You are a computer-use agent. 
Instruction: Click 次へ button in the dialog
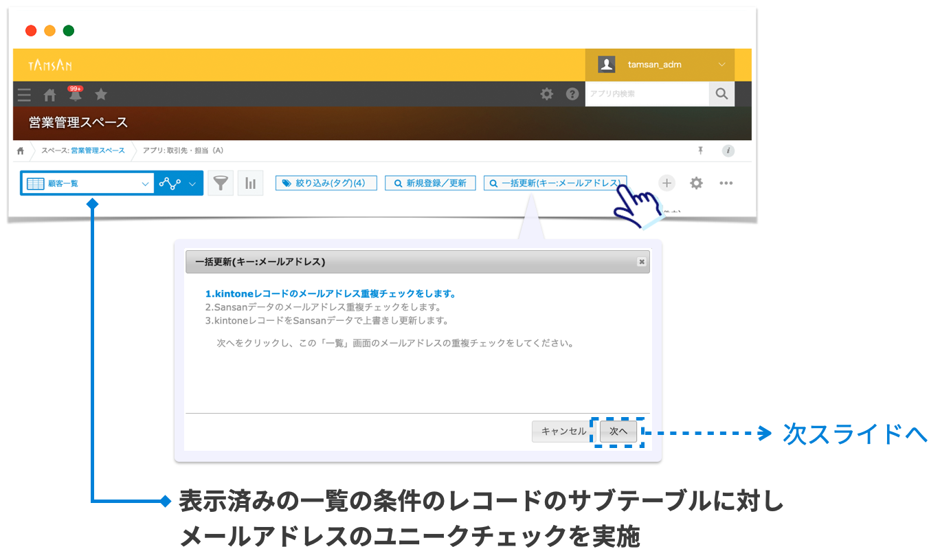[x=618, y=432]
